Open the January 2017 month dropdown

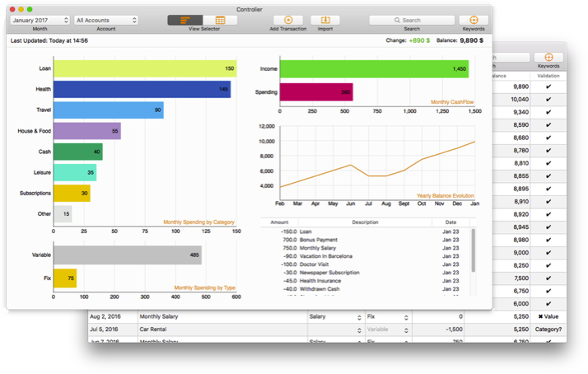click(x=40, y=21)
